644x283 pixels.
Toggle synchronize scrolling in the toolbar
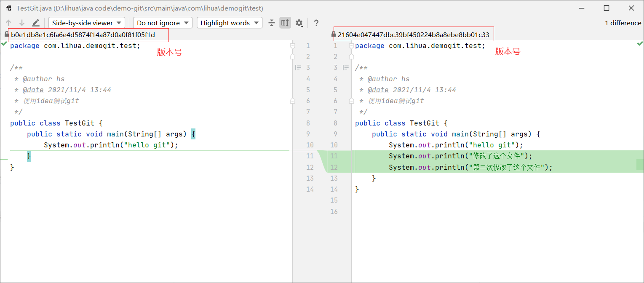(x=285, y=23)
